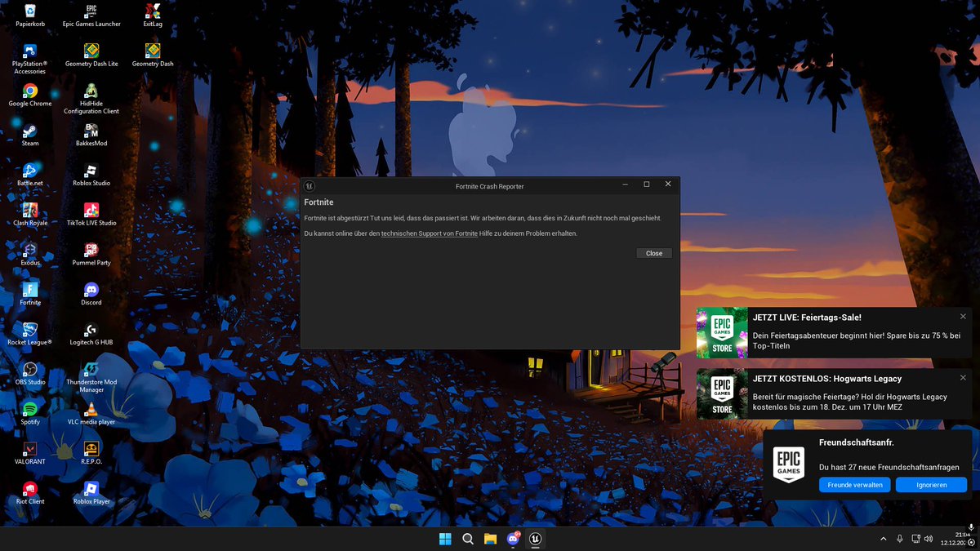Select the Spotify desktop icon
980x551 pixels.
click(30, 414)
